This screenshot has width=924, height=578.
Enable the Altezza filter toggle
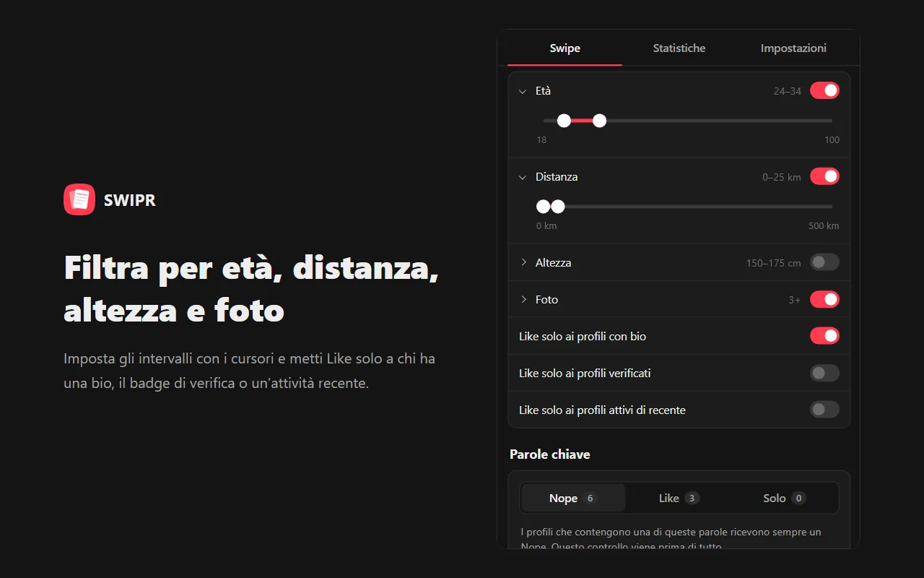coord(824,262)
